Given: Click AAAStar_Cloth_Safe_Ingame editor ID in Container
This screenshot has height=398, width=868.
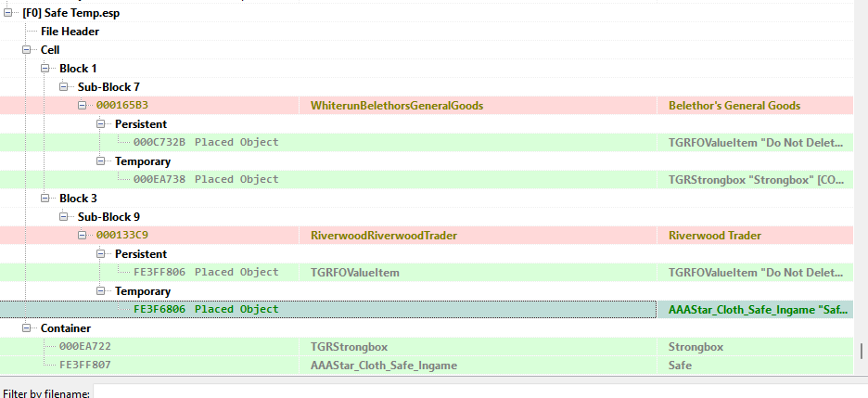Looking at the screenshot, I should point(384,365).
